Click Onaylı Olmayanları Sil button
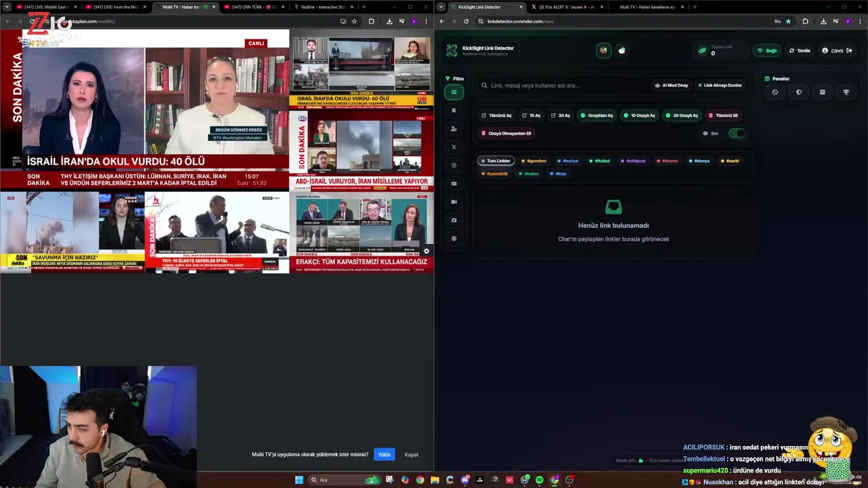This screenshot has height=488, width=868. coord(506,134)
